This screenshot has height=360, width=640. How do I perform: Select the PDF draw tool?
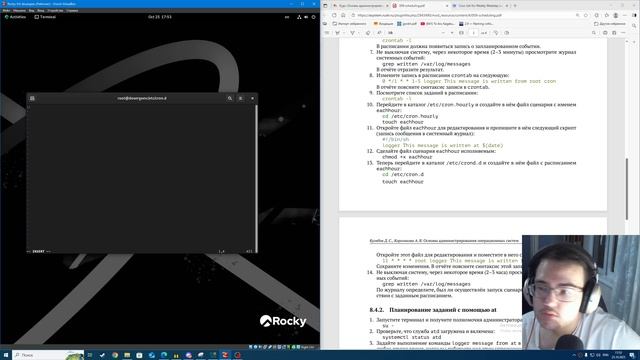point(352,33)
